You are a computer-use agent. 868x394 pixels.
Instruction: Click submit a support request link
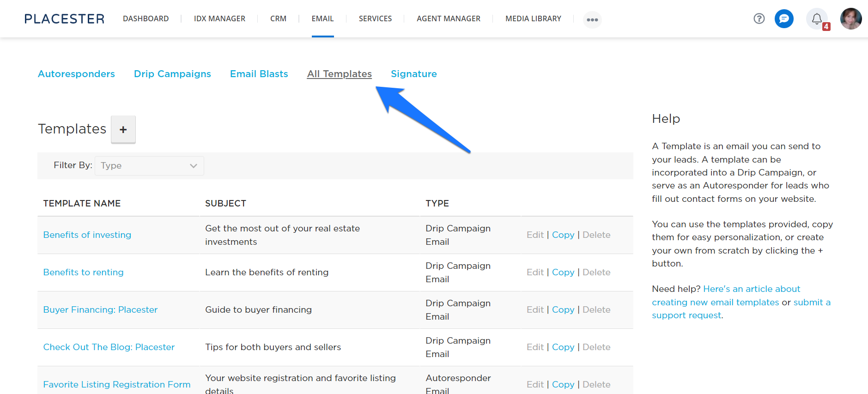tap(741, 309)
